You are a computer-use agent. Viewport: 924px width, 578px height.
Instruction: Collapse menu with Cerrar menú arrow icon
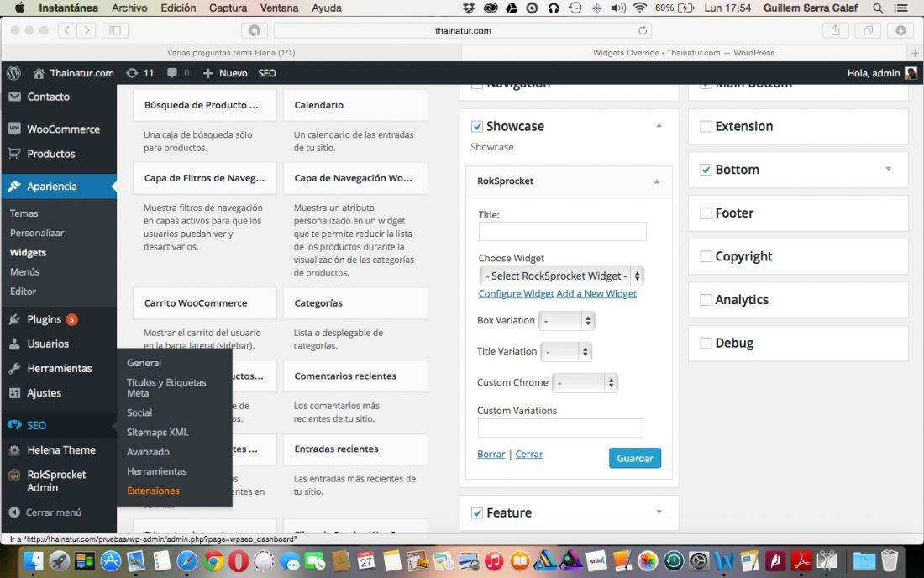tap(15, 512)
